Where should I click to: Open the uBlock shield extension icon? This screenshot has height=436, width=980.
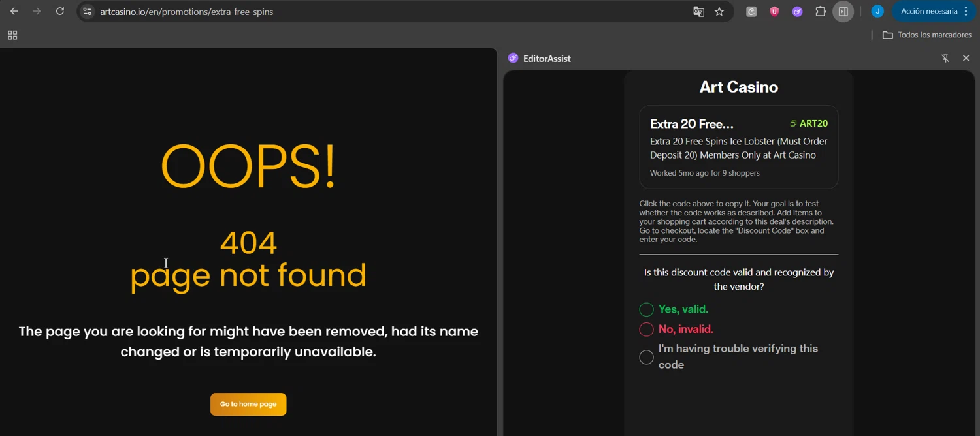[774, 12]
